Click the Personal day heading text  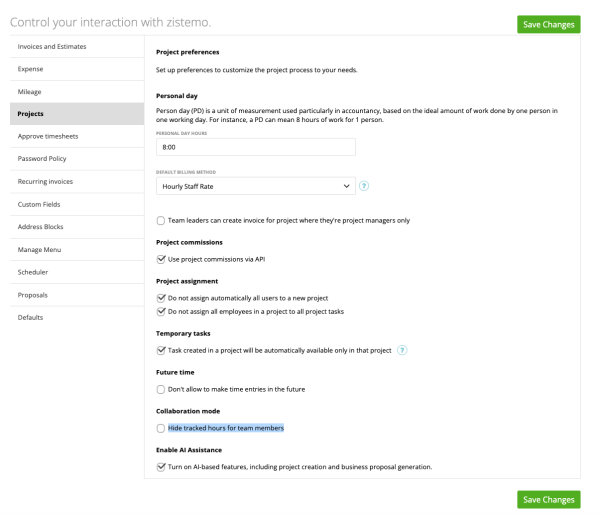click(177, 96)
